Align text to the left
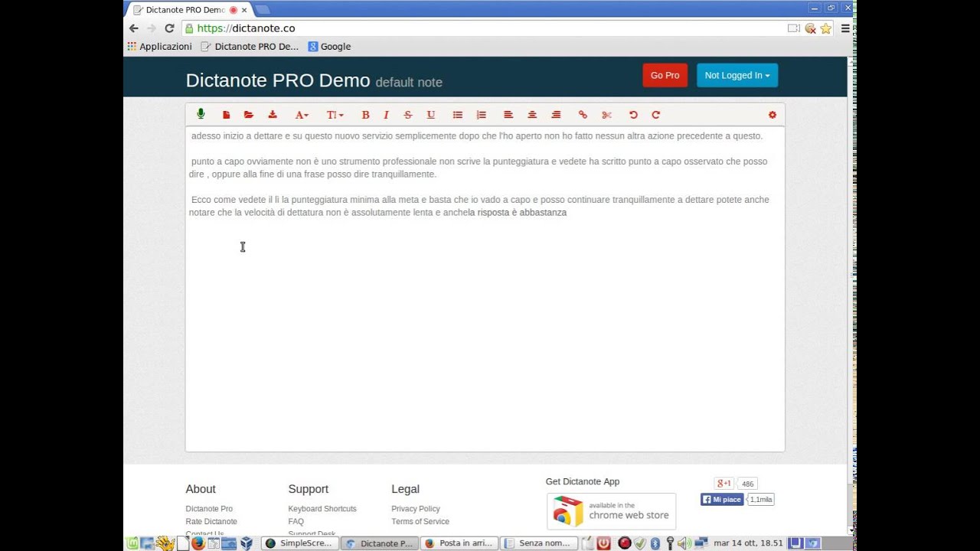This screenshot has height=551, width=980. (x=508, y=115)
